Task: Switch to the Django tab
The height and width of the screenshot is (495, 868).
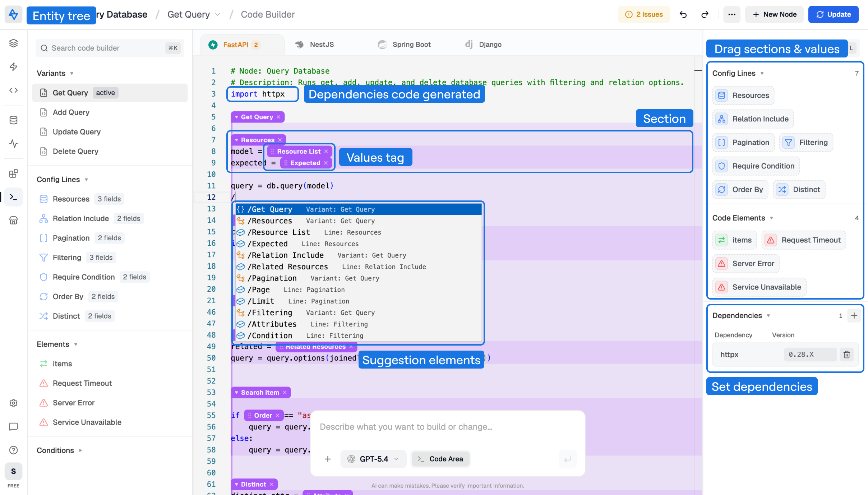Action: 483,45
